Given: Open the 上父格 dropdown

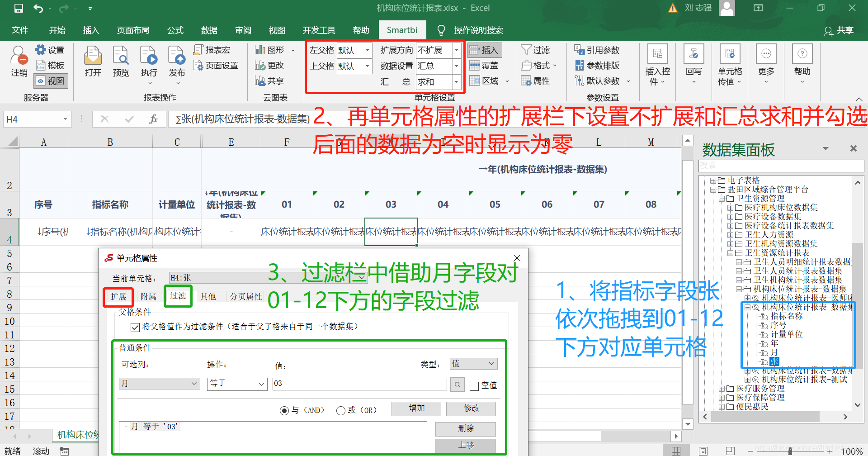Looking at the screenshot, I should 367,66.
